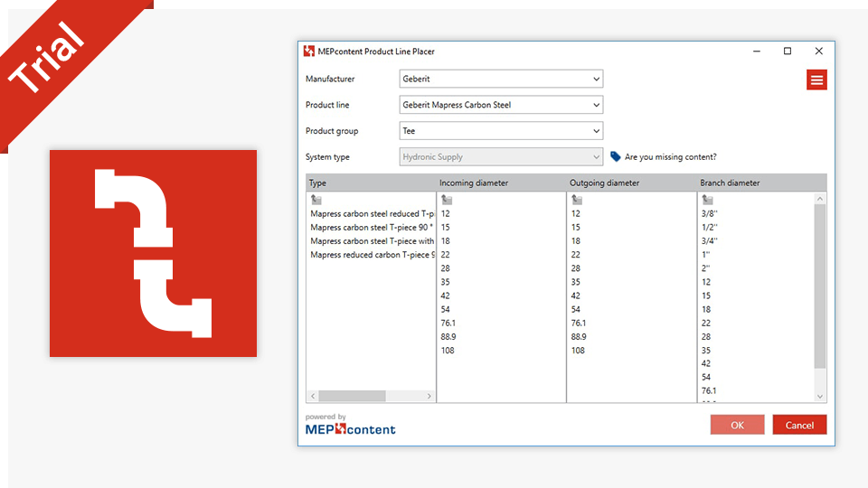Select 76.1 in Branch diameter list
This screenshot has width=868, height=488.
pos(709,390)
